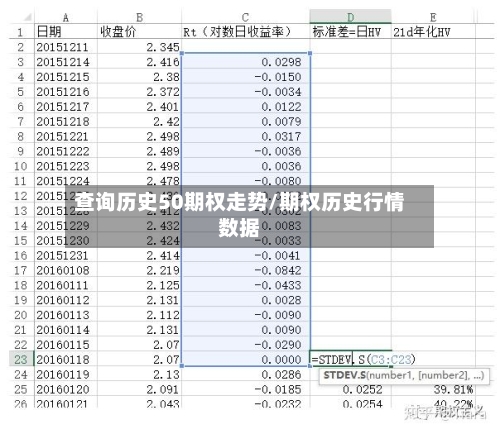Select date cell 20160120
The width and height of the screenshot is (500, 434).
coord(66,389)
